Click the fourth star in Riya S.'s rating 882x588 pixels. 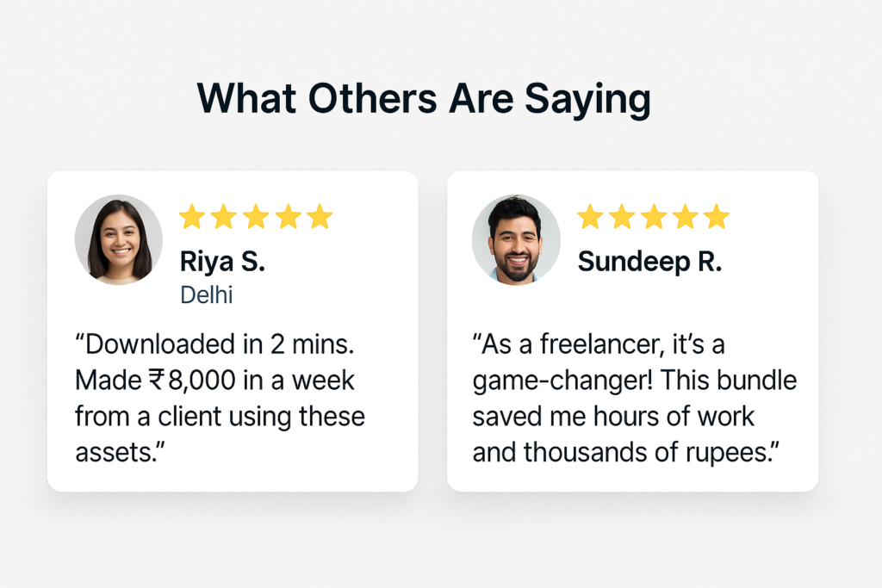[x=288, y=217]
